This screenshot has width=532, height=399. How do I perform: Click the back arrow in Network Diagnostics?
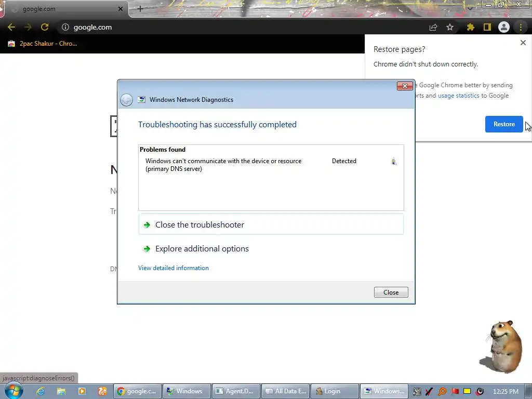pyautogui.click(x=126, y=100)
